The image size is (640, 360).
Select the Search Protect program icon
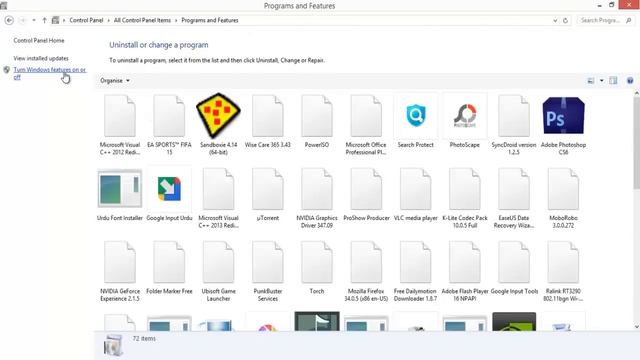[x=416, y=116]
